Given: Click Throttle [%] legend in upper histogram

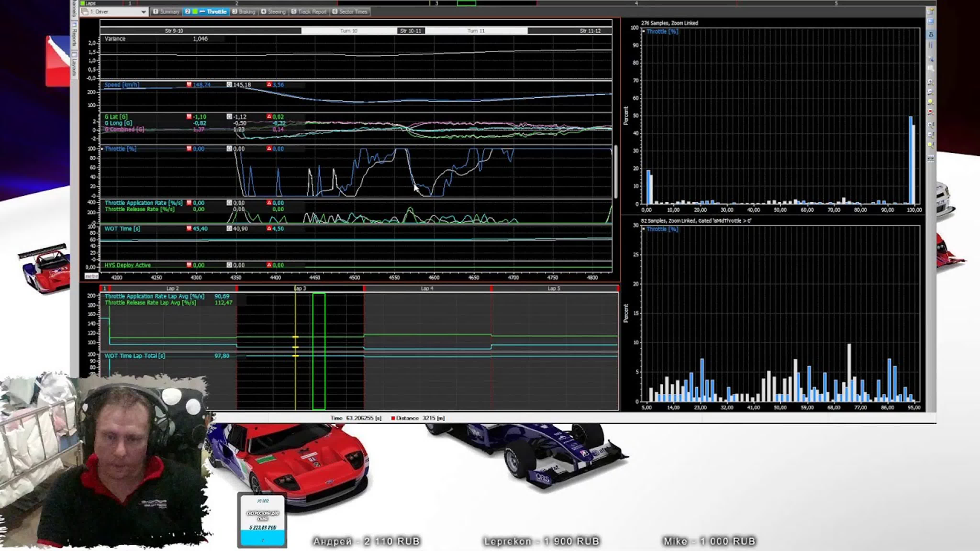Looking at the screenshot, I should 662,32.
